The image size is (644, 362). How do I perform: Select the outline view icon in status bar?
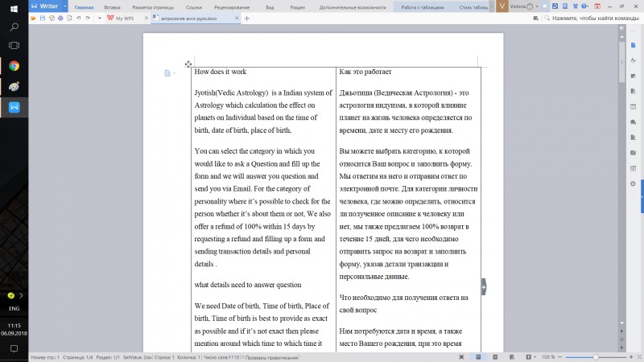pyautogui.click(x=495, y=357)
